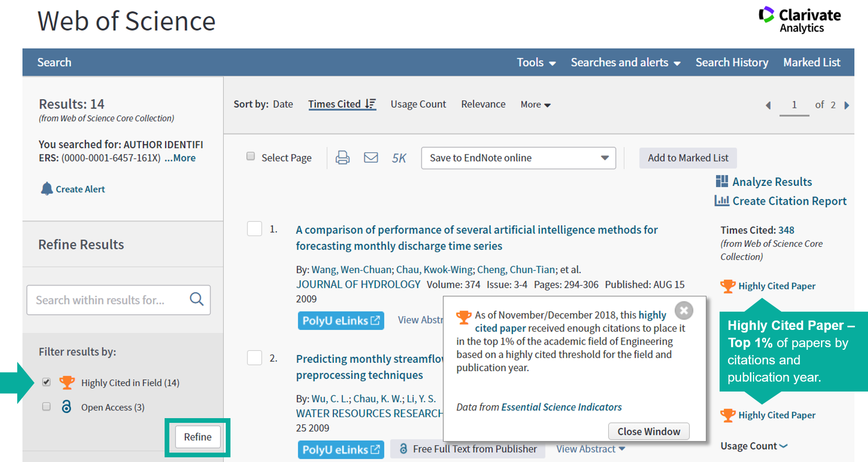
Task: Click the email envelope icon
Action: pyautogui.click(x=371, y=158)
